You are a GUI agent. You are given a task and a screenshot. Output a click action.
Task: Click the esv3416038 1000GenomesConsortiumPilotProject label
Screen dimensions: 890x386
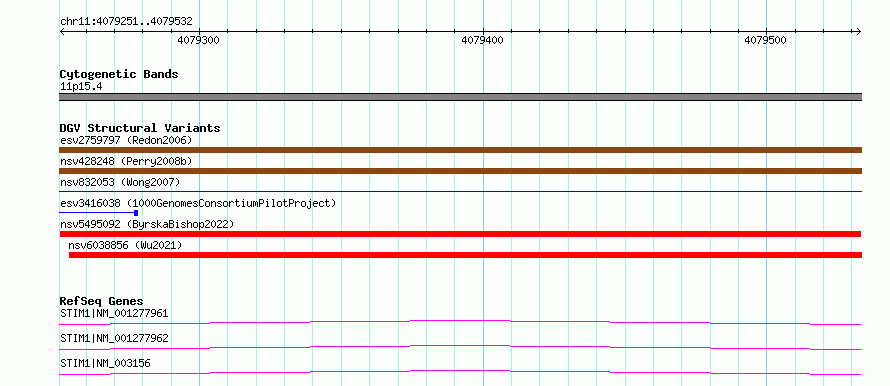198,203
